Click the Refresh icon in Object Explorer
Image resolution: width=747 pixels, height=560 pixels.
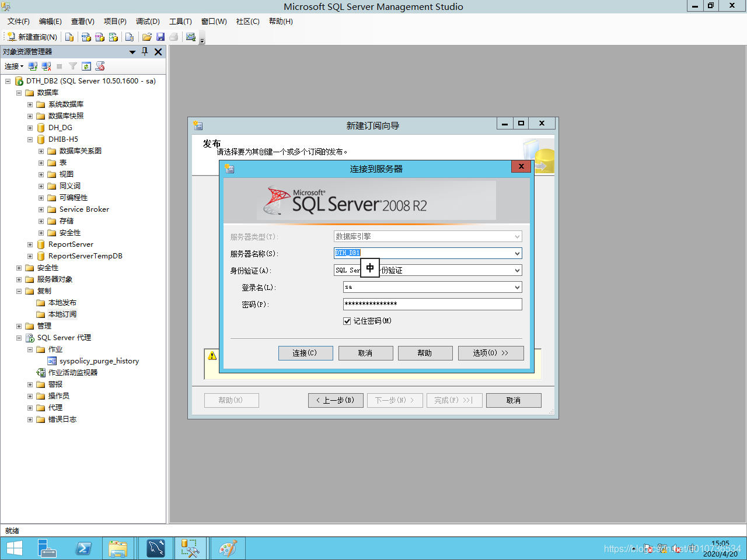click(86, 66)
